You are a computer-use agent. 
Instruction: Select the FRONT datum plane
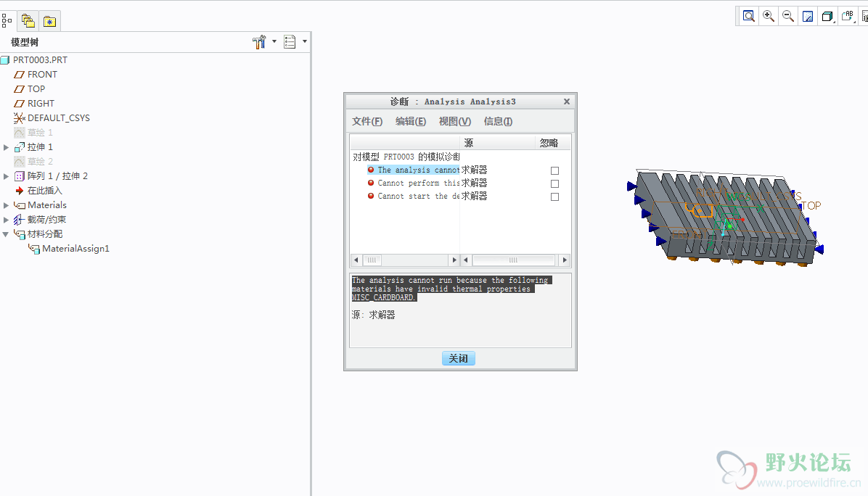tap(42, 74)
